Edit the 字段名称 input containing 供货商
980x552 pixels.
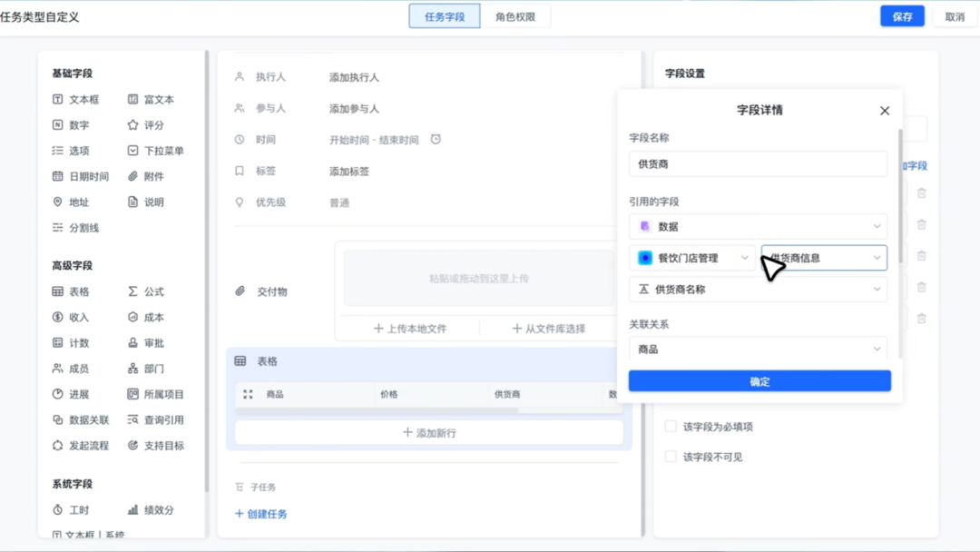(758, 163)
